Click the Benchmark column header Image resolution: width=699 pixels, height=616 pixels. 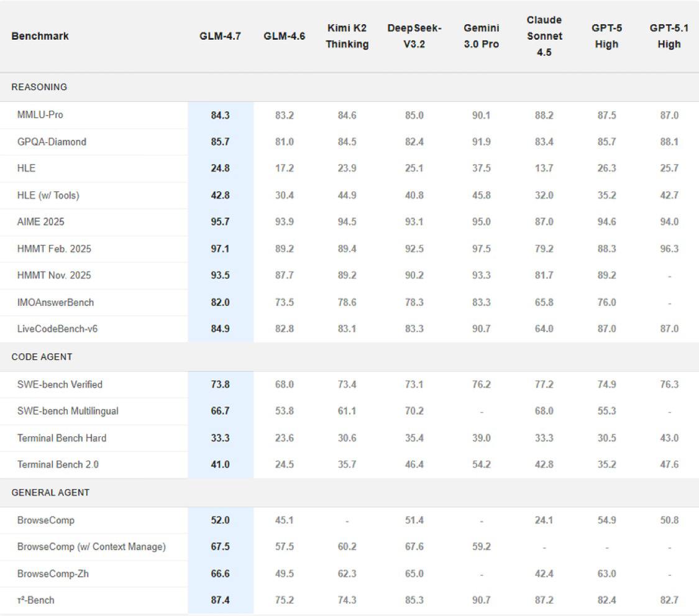pos(40,36)
